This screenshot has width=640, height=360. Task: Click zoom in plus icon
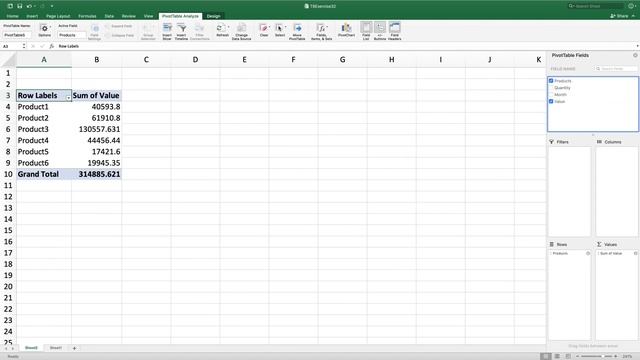(x=616, y=356)
